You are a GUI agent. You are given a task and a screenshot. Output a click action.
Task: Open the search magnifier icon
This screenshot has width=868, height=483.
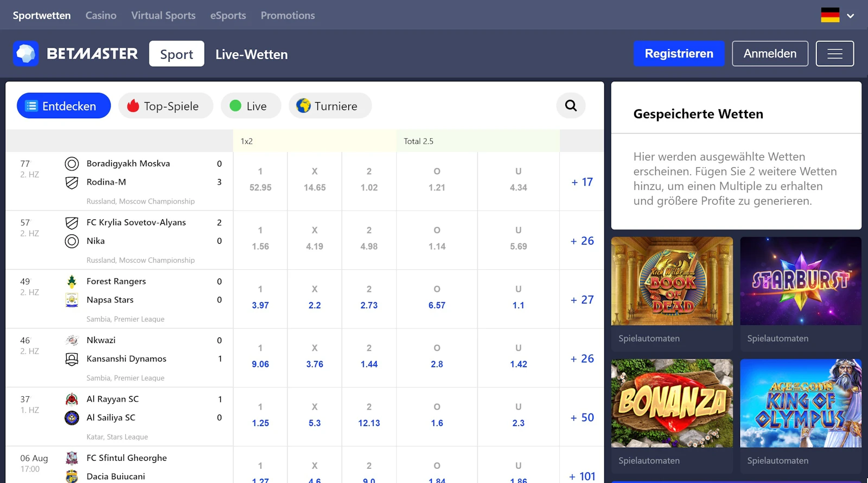(x=571, y=106)
